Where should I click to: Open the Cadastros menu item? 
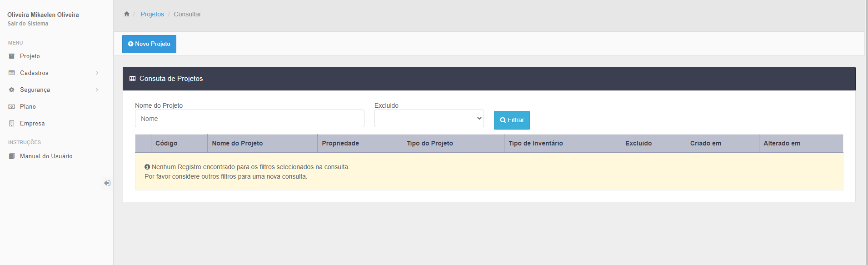coord(34,73)
